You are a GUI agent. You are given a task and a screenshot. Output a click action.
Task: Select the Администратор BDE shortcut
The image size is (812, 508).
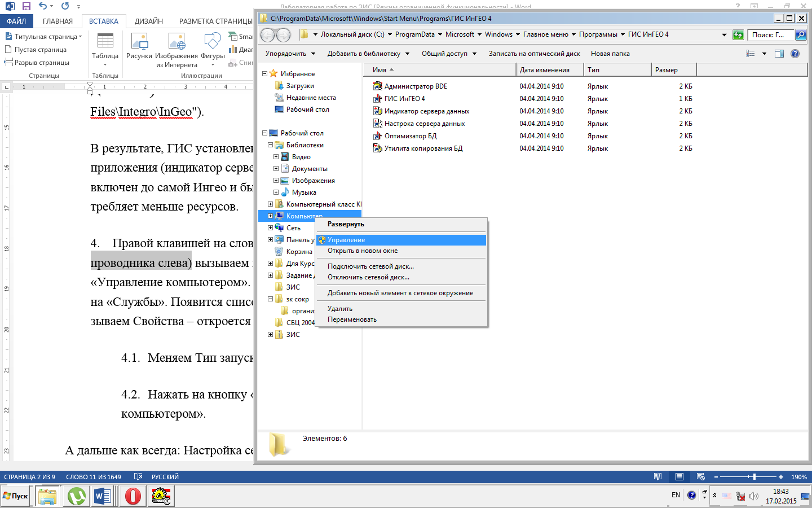410,86
